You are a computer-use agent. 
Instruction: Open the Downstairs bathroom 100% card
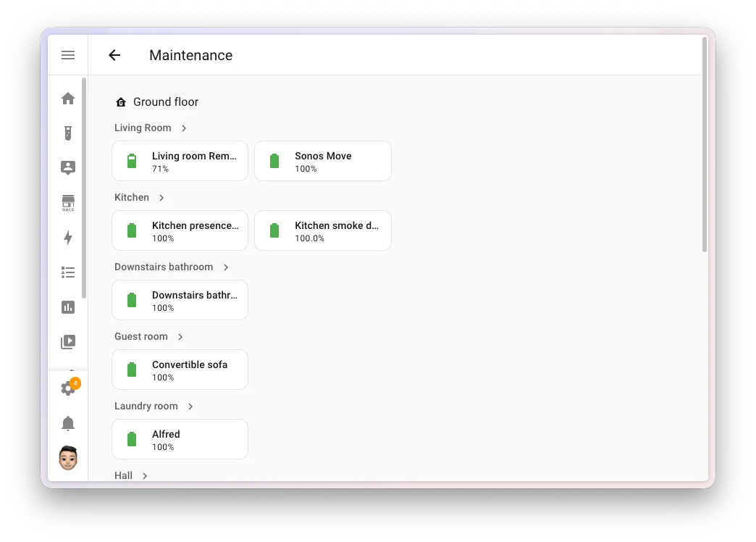coord(180,300)
